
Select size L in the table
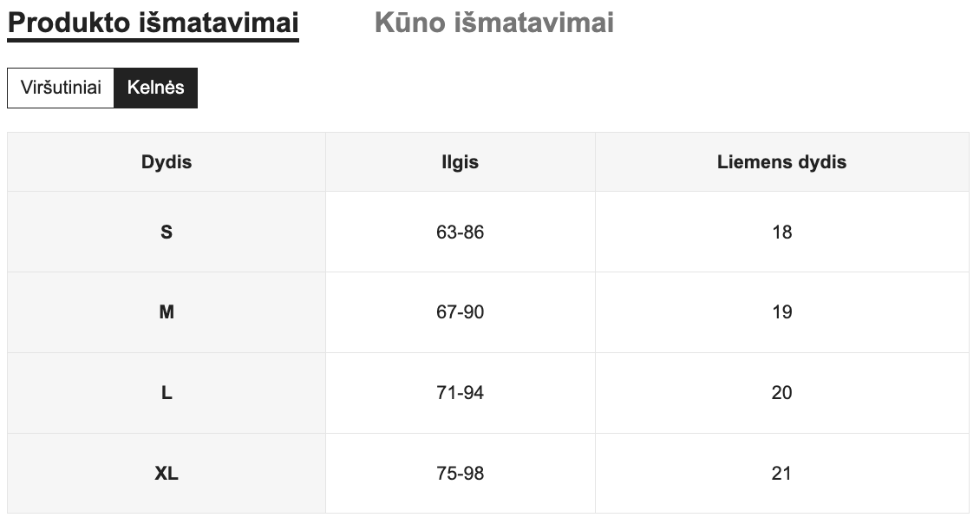pyautogui.click(x=167, y=393)
